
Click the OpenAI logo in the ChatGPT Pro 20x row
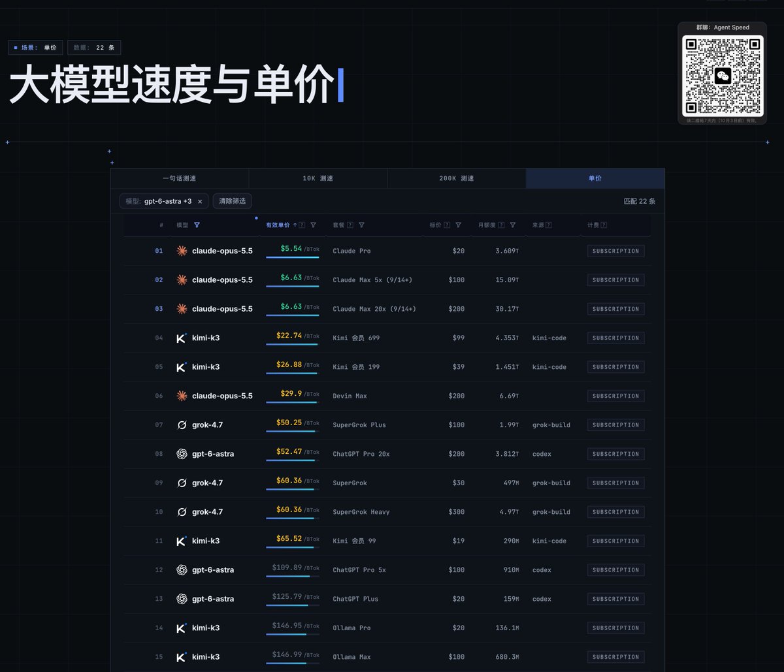click(x=182, y=454)
